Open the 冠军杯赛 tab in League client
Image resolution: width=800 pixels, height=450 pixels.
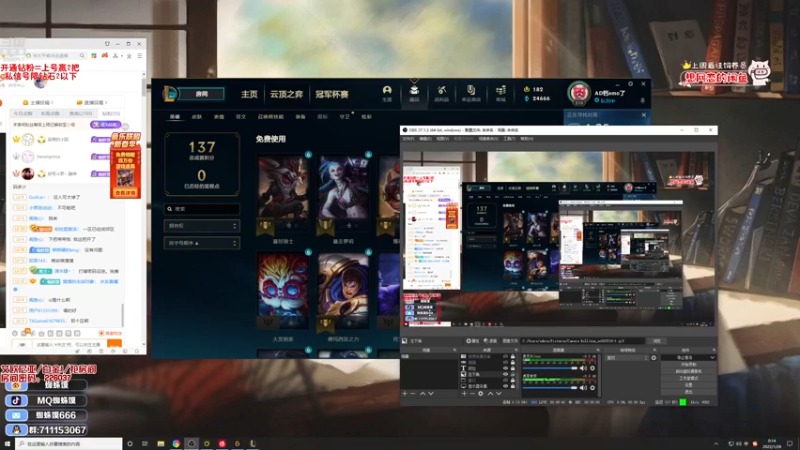point(332,94)
